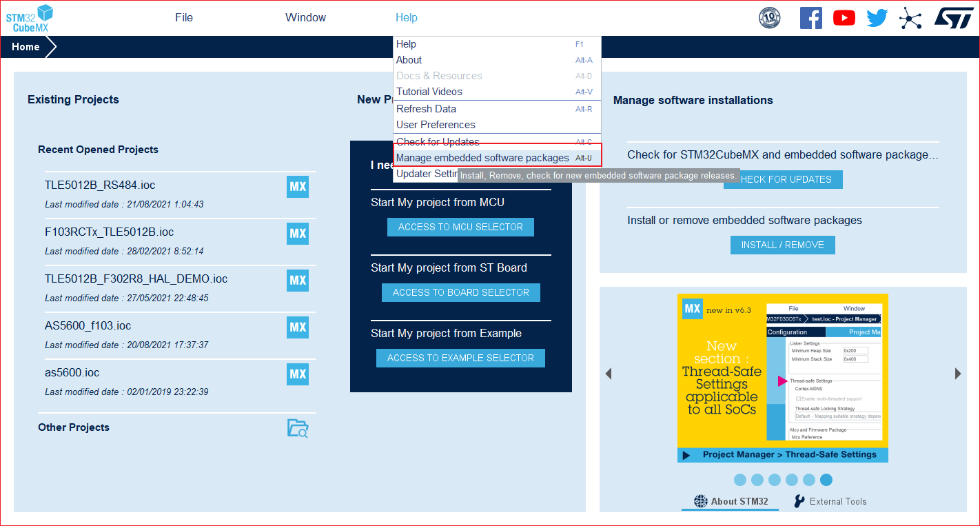Select the F103RCTx_TLE5012B.ioc project name
980x526 pixels.
click(109, 232)
